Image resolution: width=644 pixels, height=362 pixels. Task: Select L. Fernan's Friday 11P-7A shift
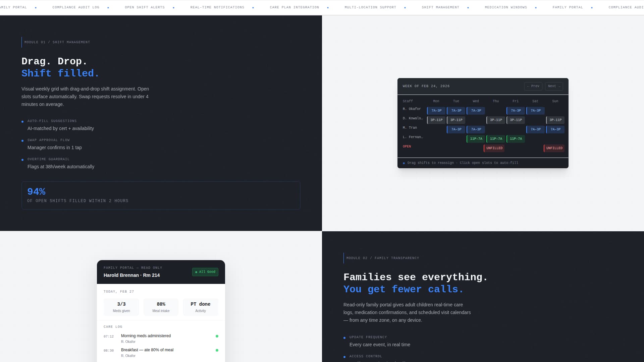(516, 139)
